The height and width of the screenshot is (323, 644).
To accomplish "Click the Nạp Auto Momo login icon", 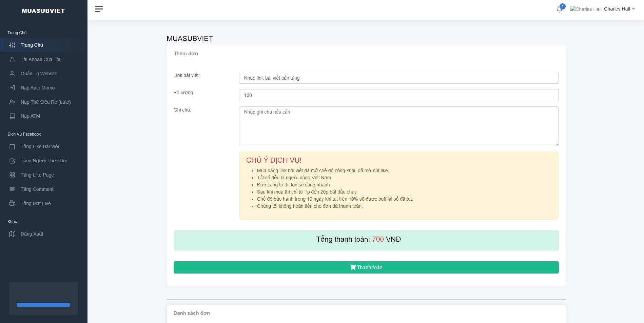I will point(12,88).
